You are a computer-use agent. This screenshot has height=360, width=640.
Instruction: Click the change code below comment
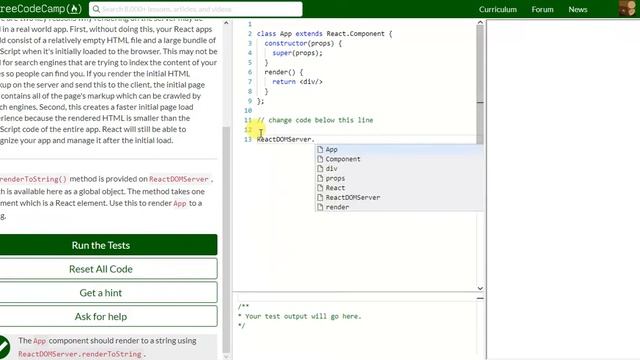pyautogui.click(x=315, y=120)
